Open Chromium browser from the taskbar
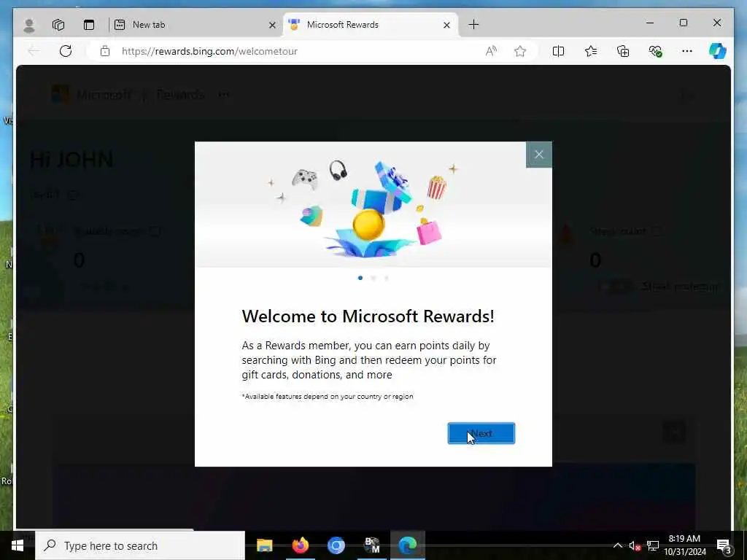The width and height of the screenshot is (747, 560). pyautogui.click(x=336, y=545)
